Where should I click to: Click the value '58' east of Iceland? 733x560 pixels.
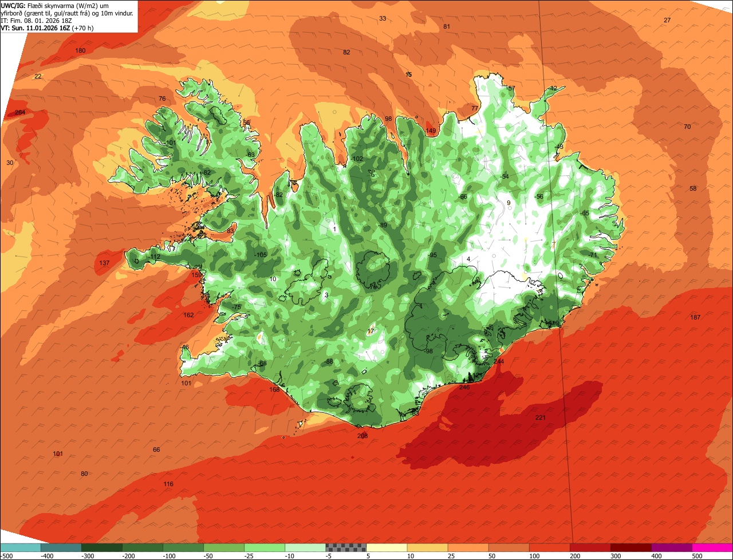tap(693, 189)
